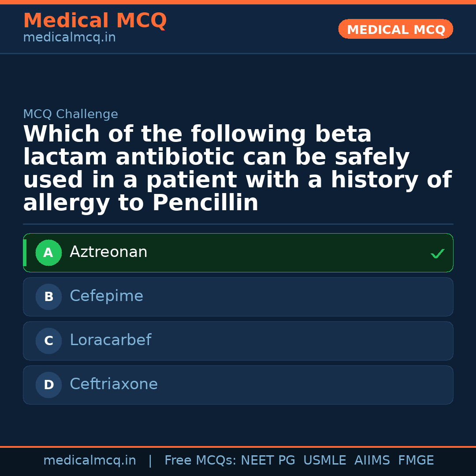
Task: Click FMGE in the footer
Action: (416, 461)
